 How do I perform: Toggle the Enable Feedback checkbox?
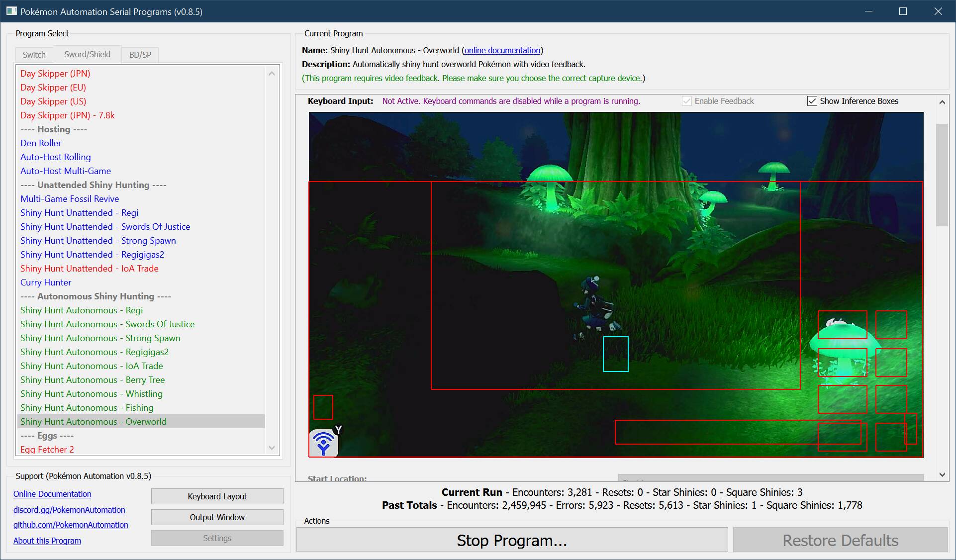[x=687, y=101]
